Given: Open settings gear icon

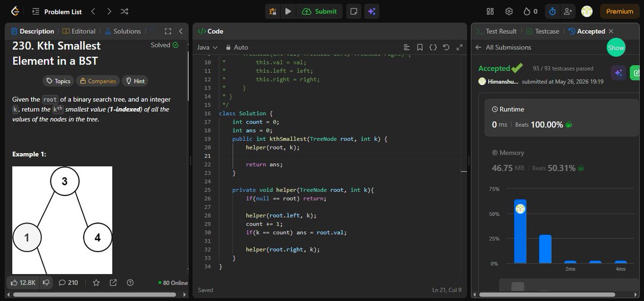Looking at the screenshot, I should (509, 11).
